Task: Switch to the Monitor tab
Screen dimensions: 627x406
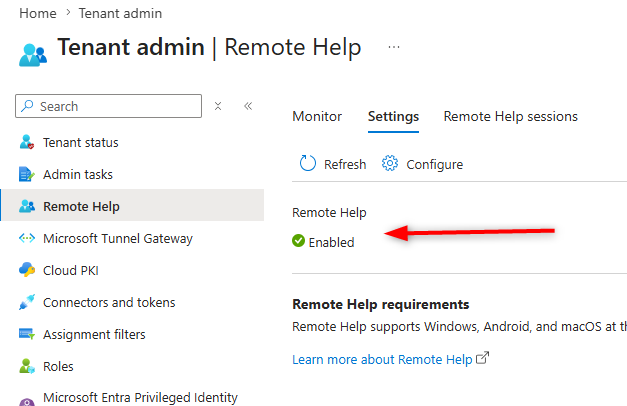Action: click(317, 116)
